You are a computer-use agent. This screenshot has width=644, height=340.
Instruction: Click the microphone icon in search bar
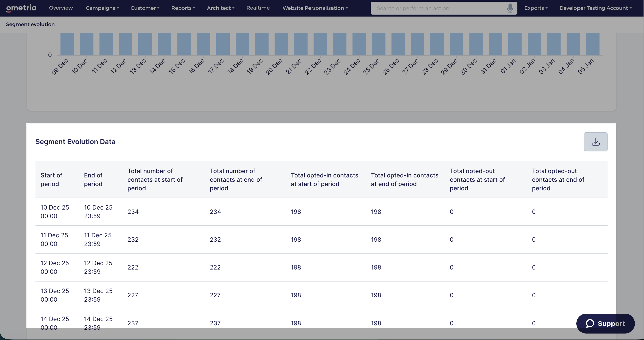[510, 8]
